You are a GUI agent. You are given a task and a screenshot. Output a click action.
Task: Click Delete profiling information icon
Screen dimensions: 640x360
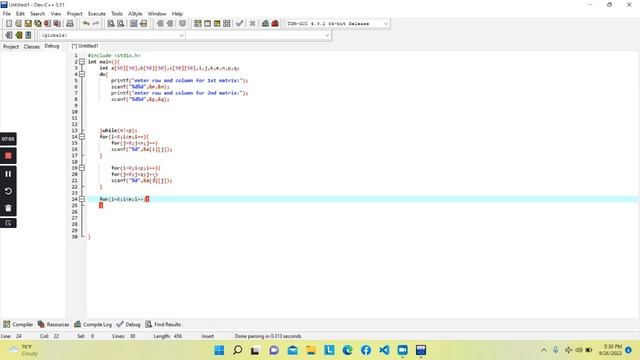tap(275, 24)
